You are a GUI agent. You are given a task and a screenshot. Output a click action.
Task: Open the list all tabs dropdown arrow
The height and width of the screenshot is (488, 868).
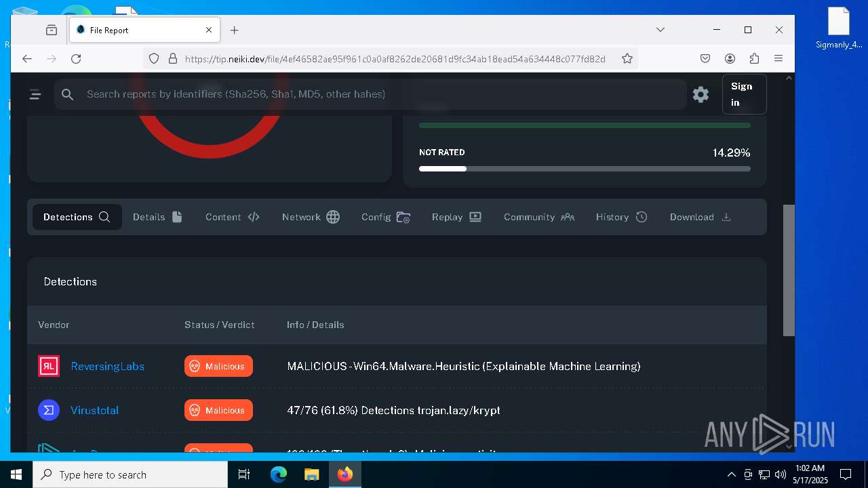[x=660, y=30]
